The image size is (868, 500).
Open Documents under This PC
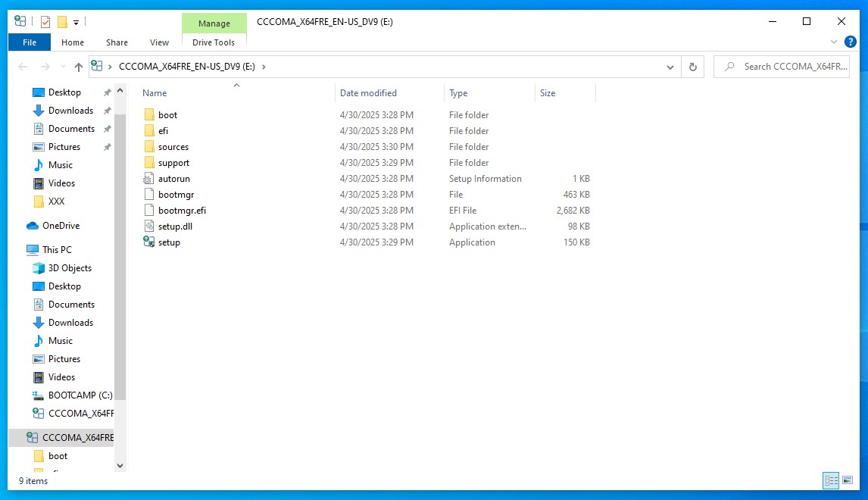tap(71, 305)
